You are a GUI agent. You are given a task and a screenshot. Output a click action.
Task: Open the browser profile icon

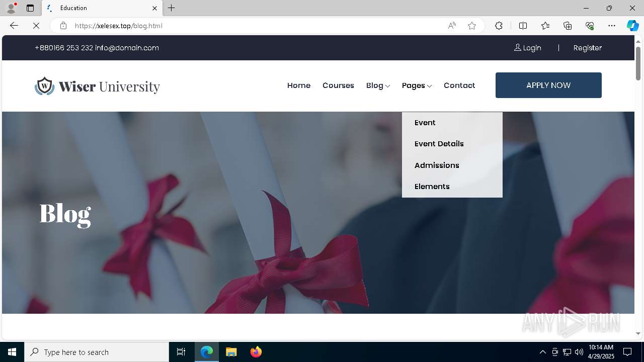pyautogui.click(x=11, y=8)
